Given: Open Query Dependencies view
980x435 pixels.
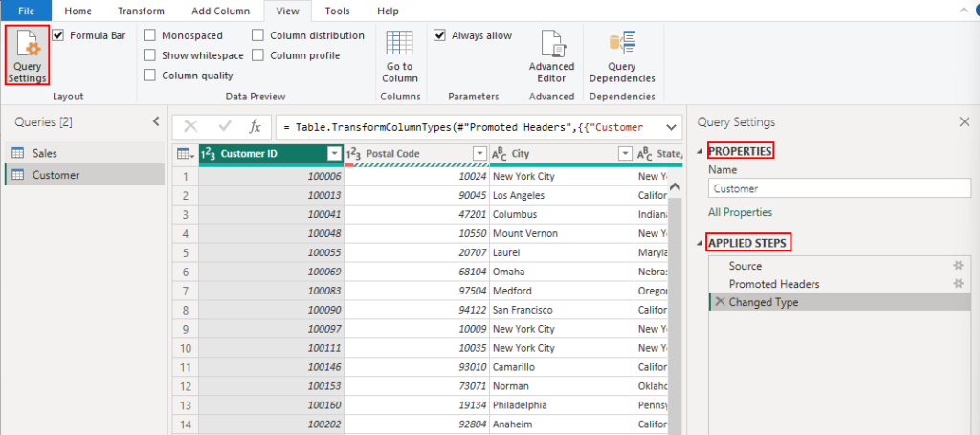Looking at the screenshot, I should [x=622, y=56].
